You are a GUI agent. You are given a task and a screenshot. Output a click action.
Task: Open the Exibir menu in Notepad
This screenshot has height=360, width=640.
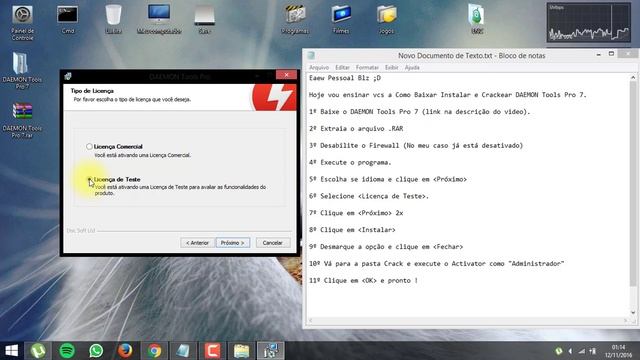[x=391, y=67]
